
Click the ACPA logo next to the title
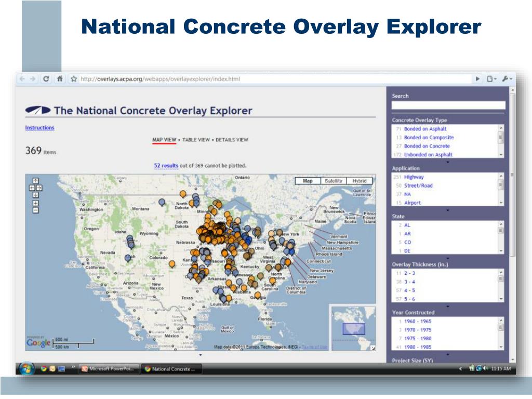coord(37,110)
